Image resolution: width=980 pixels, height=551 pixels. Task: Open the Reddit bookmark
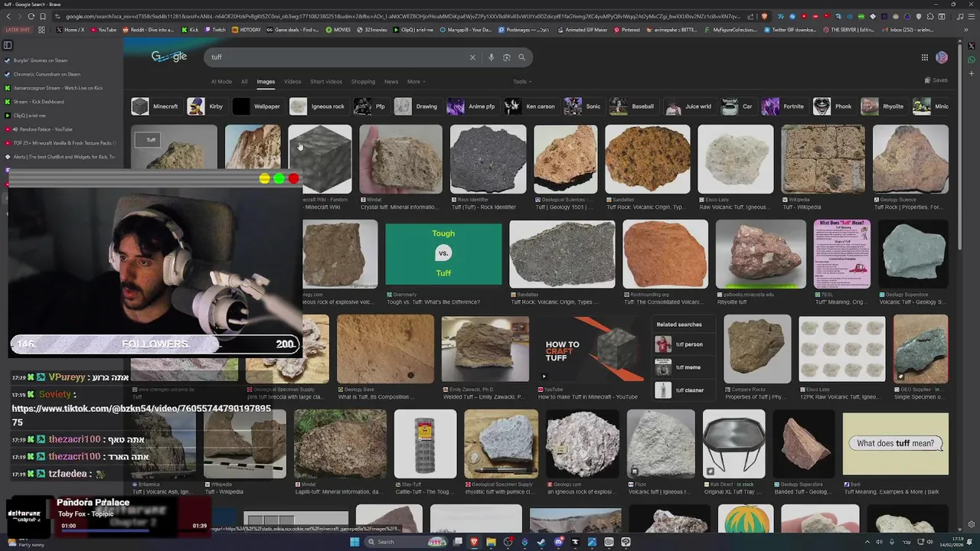point(148,30)
